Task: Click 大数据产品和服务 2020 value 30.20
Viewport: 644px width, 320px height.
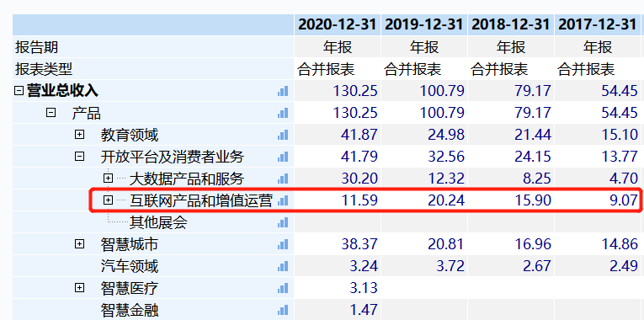Action: click(x=359, y=179)
